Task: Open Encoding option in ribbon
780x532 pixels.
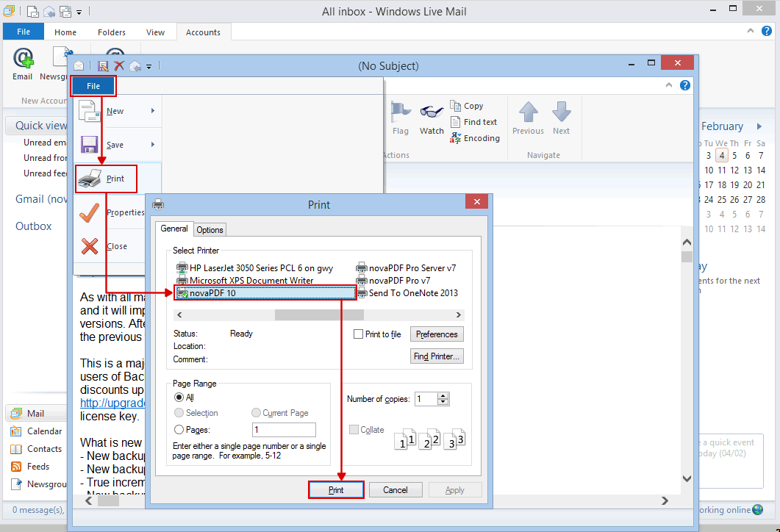Action: tap(475, 138)
